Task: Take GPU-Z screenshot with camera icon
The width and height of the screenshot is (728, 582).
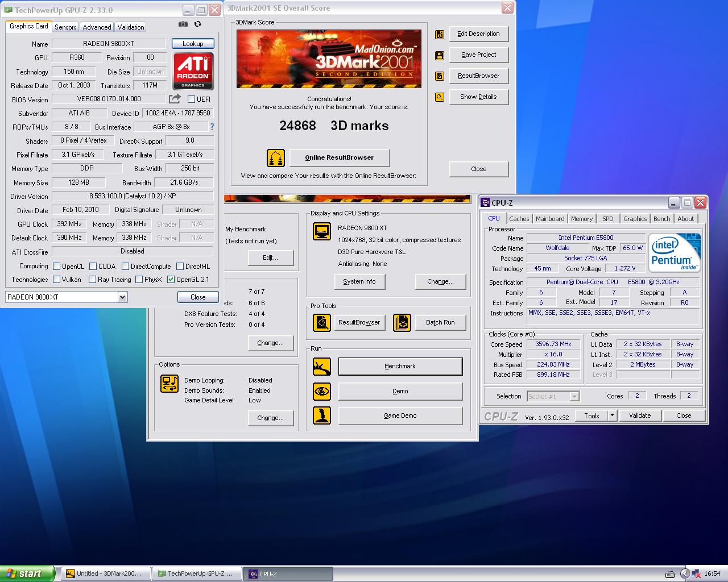Action: 183,24
